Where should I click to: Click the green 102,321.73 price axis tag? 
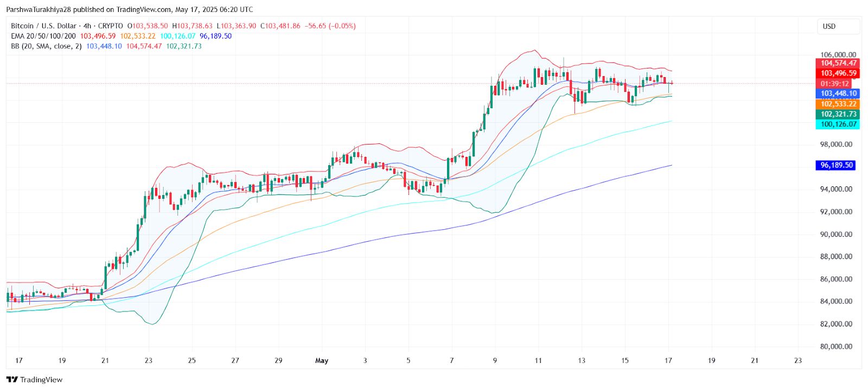click(x=838, y=114)
